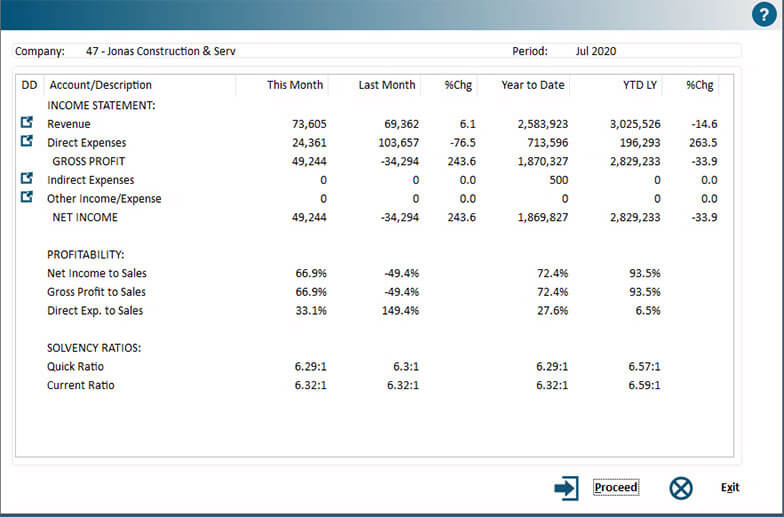Click the Exit text button
The height and width of the screenshot is (517, 784).
click(730, 488)
